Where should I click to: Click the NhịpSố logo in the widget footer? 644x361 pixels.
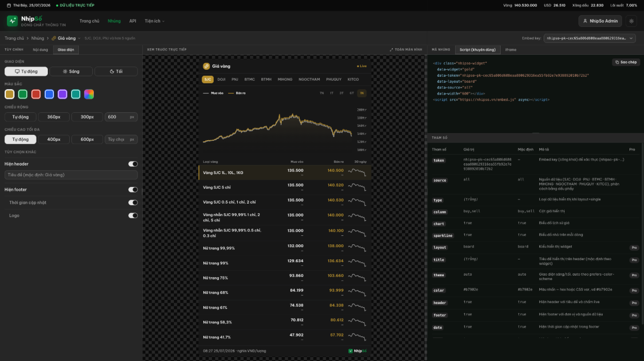click(x=357, y=351)
